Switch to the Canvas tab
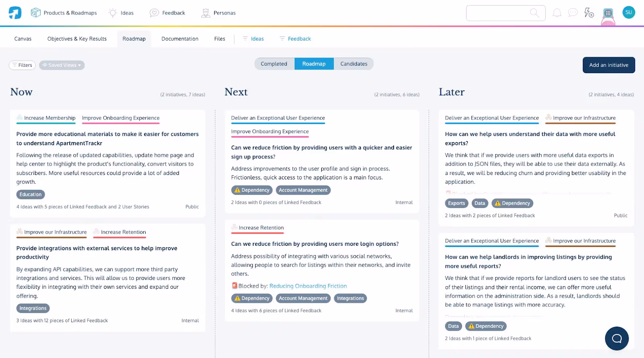 click(23, 39)
